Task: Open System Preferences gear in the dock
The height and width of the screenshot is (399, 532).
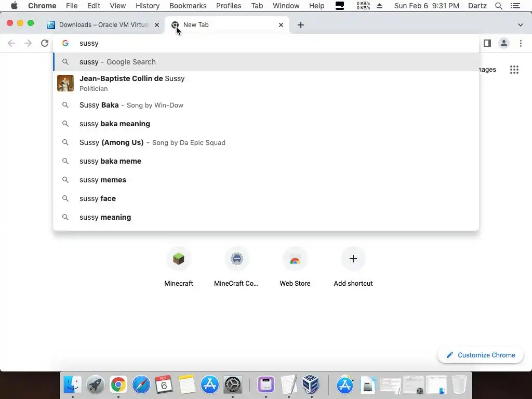Action: pos(232,385)
